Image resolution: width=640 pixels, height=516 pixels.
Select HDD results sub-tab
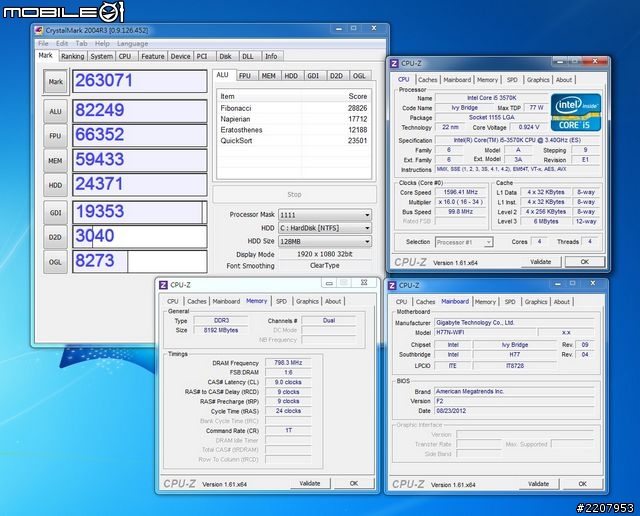(291, 76)
